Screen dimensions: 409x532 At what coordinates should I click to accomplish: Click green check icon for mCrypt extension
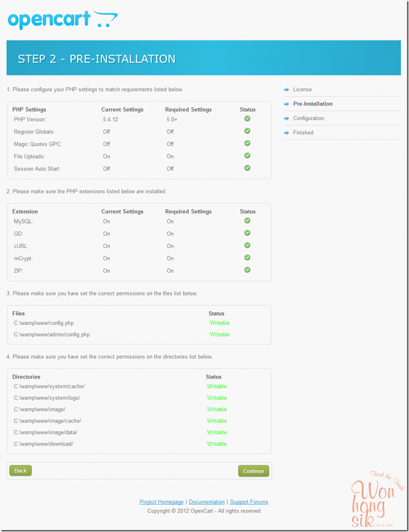pos(247,257)
